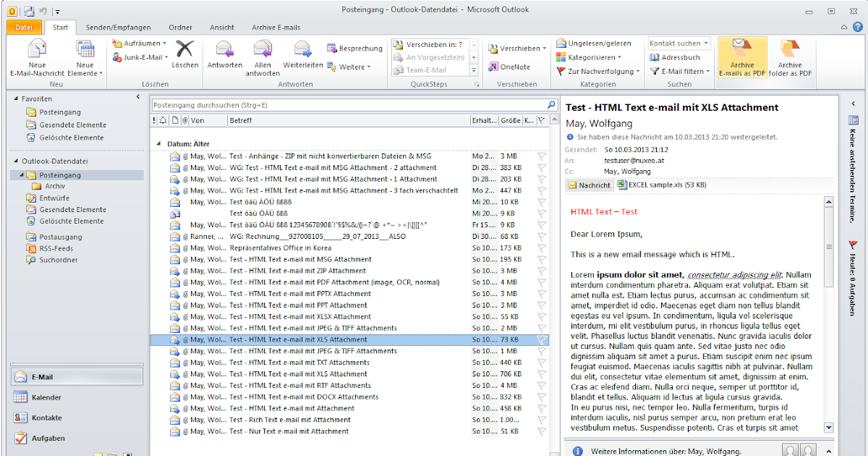Viewport: 868px width, 456px height.
Task: Open the RSS-Feeds folder
Action: coord(56,248)
